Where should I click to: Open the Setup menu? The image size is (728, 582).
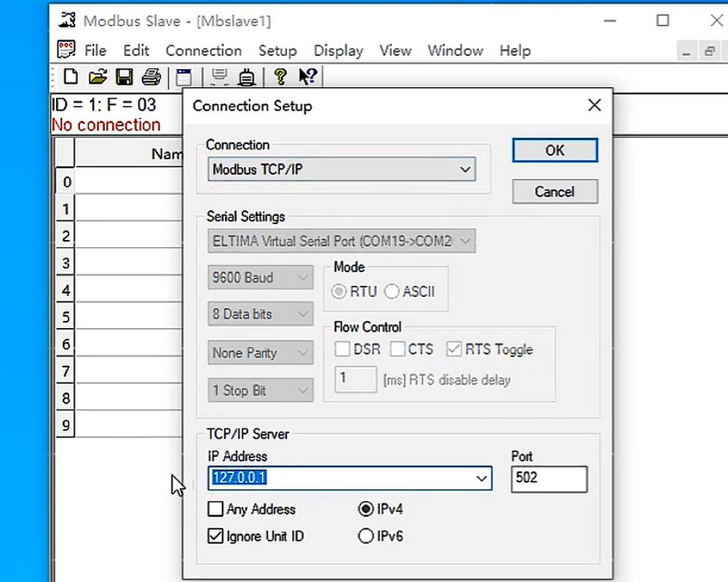coord(277,50)
